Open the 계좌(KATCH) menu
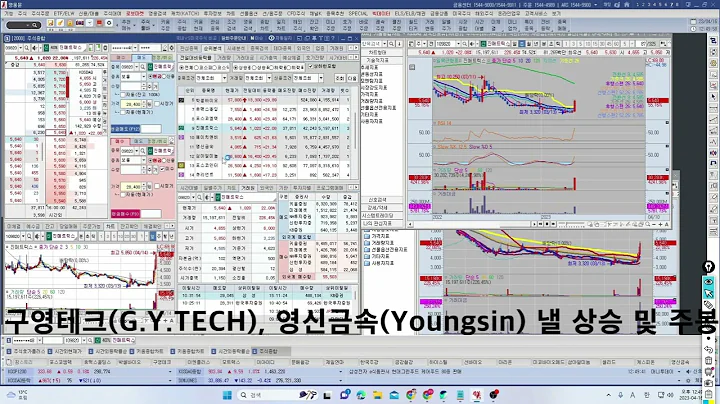This screenshot has height=404, width=720. [184, 14]
